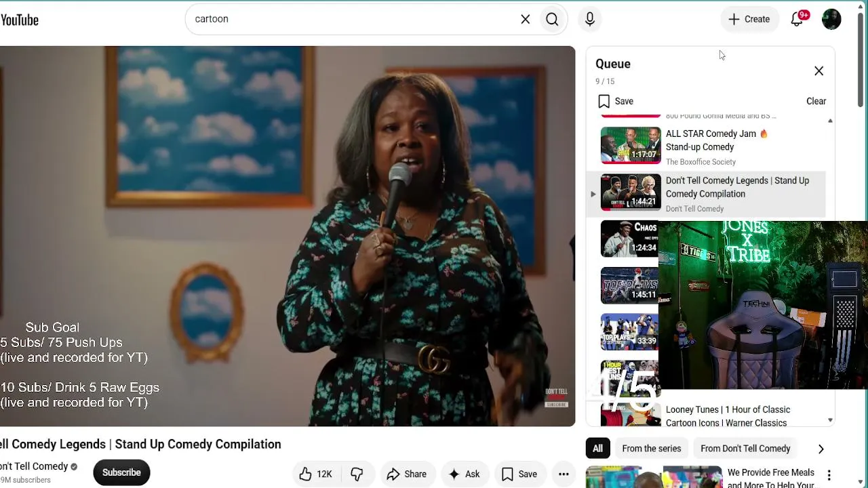
Task: Play the queue video with duration 33:39
Action: click(629, 332)
